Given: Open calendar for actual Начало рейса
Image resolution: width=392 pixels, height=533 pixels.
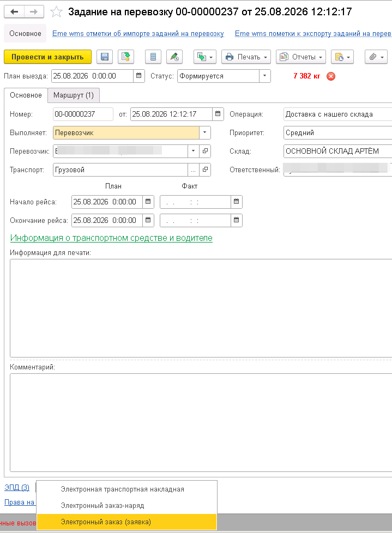Looking at the screenshot, I should 236,202.
